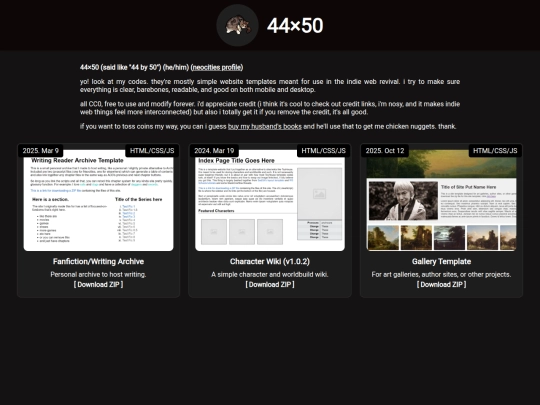Screen dimensions: 540x405
Task: Click the Gallery Template title
Action: click(x=442, y=261)
